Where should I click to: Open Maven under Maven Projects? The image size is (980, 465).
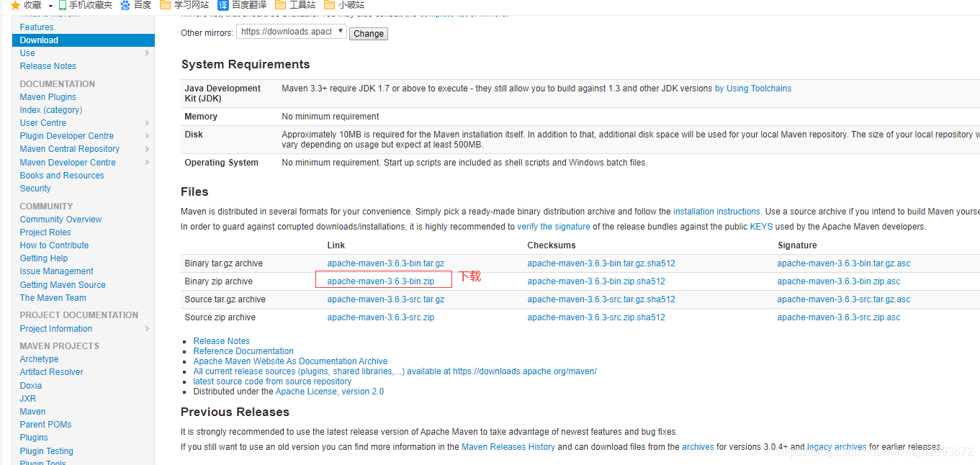(x=33, y=412)
